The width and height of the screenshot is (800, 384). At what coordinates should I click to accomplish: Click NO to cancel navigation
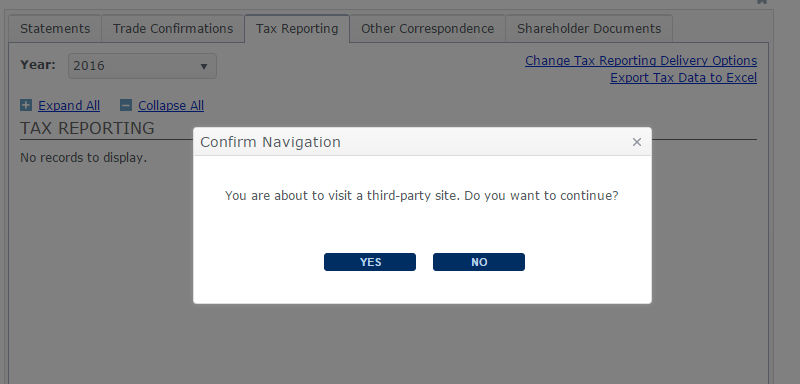[479, 262]
